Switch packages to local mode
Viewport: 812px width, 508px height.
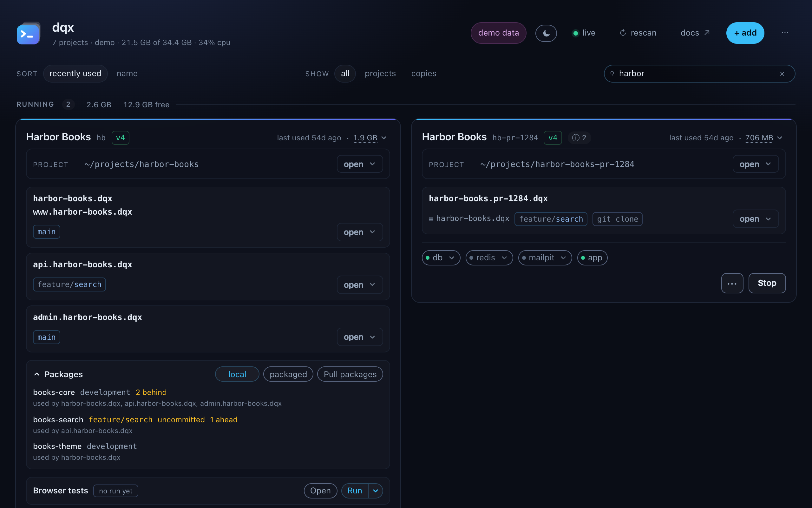coord(237,374)
